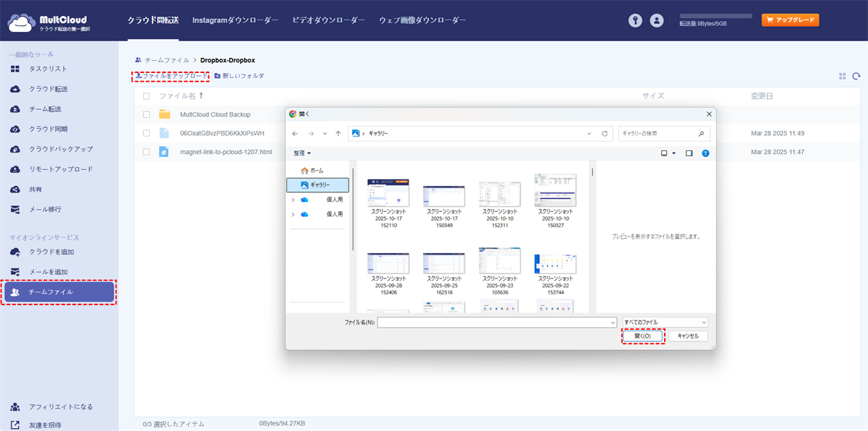Click the transfer quota progress bar
This screenshot has width=868, height=431.
[715, 15]
